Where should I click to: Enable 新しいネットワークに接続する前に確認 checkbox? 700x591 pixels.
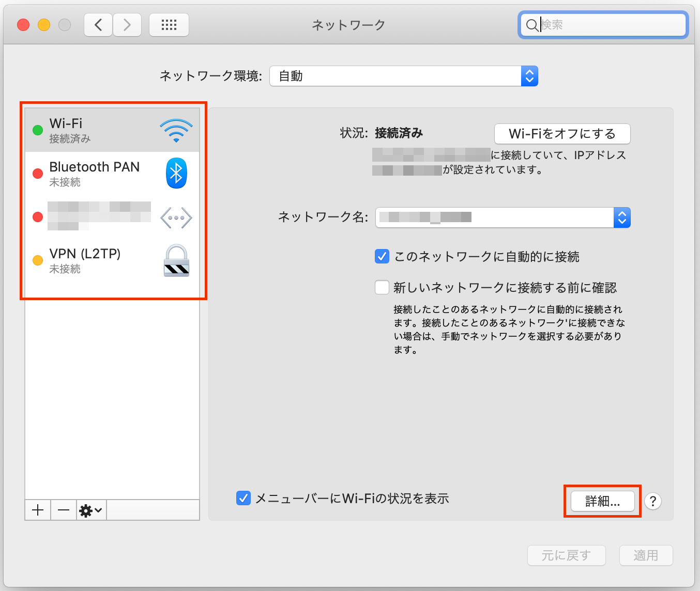(x=382, y=287)
